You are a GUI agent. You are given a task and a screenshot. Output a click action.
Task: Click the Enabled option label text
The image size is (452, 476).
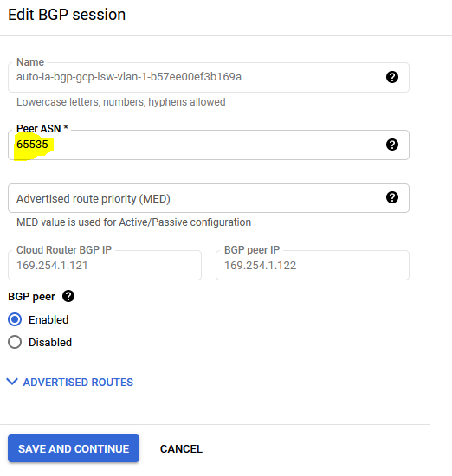click(x=48, y=319)
